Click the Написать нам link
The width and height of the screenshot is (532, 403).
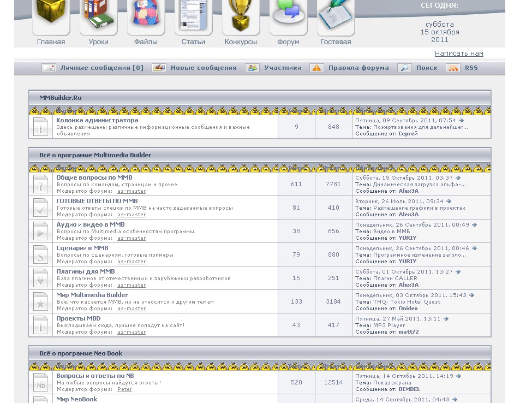pyautogui.click(x=459, y=54)
